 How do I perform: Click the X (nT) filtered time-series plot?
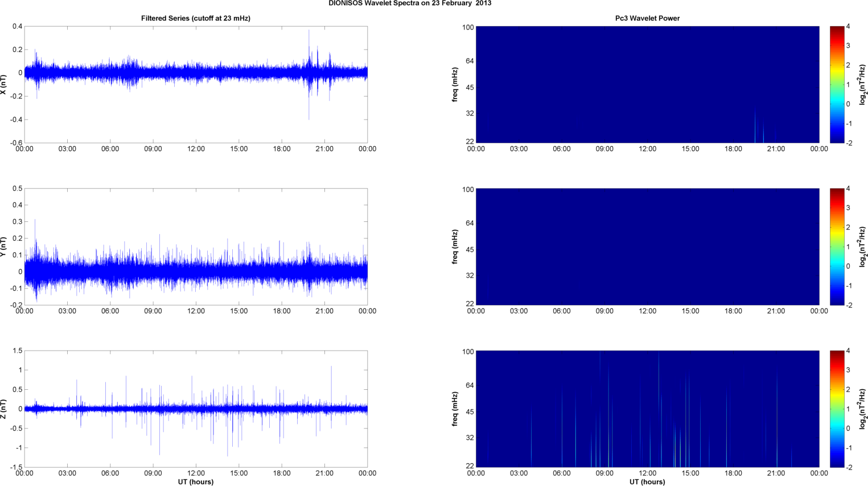point(196,84)
